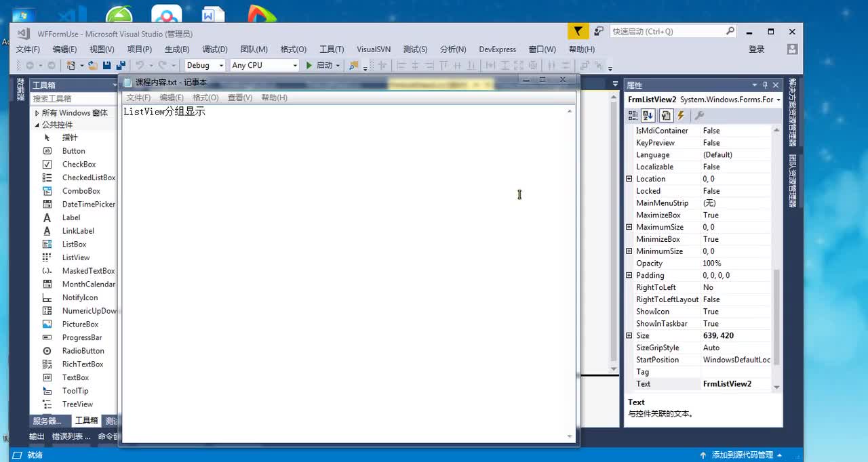Save the current file via toolbar
The height and width of the screenshot is (462, 868).
click(x=106, y=65)
